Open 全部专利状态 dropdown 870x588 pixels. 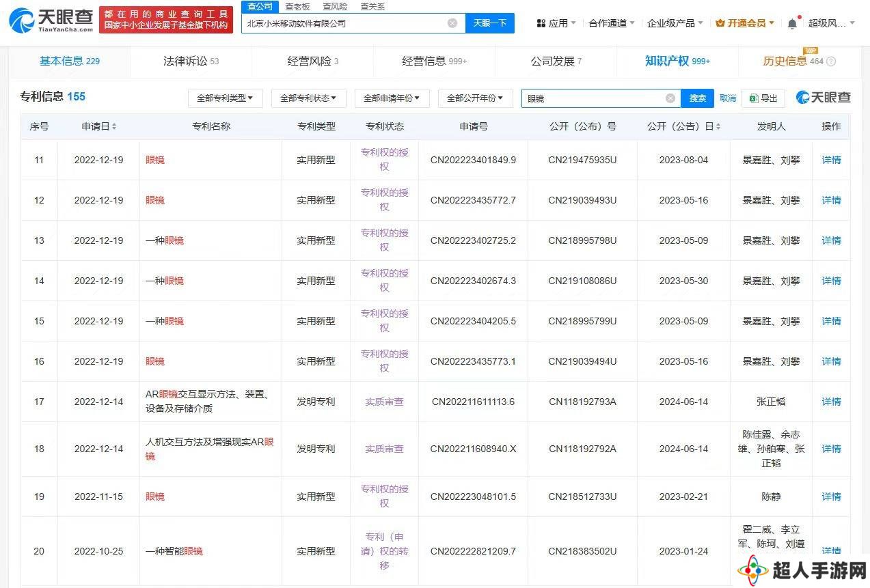coord(308,98)
